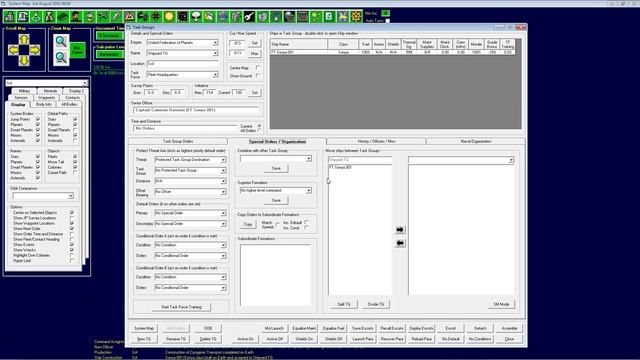Check the Centre Map checkbox
Screen dimensions: 640x360
point(258,68)
